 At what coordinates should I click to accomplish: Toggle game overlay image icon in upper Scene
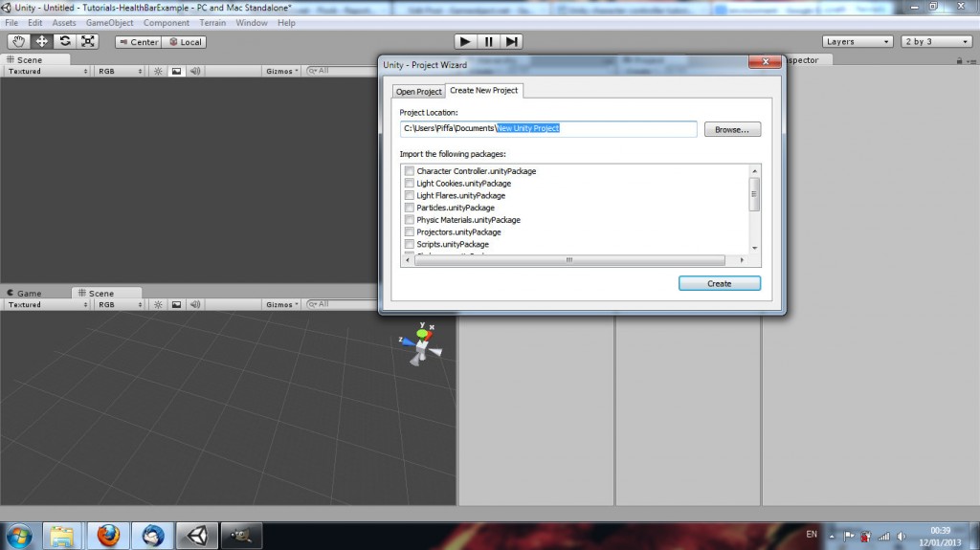click(176, 71)
